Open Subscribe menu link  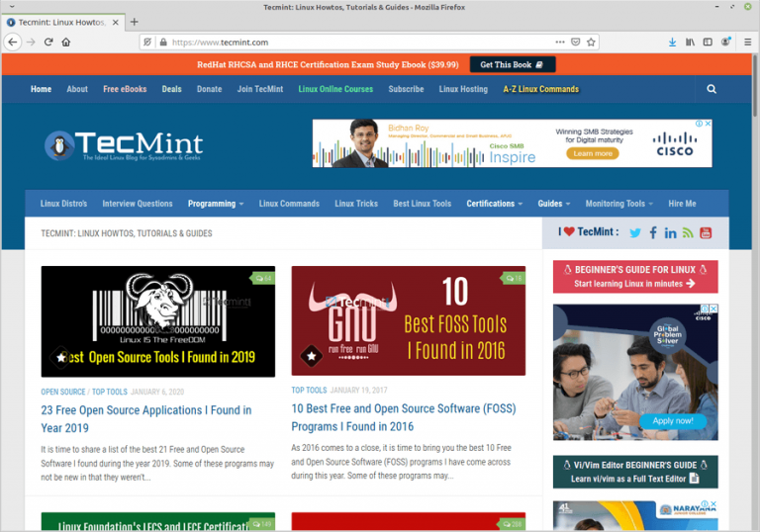[x=406, y=89]
